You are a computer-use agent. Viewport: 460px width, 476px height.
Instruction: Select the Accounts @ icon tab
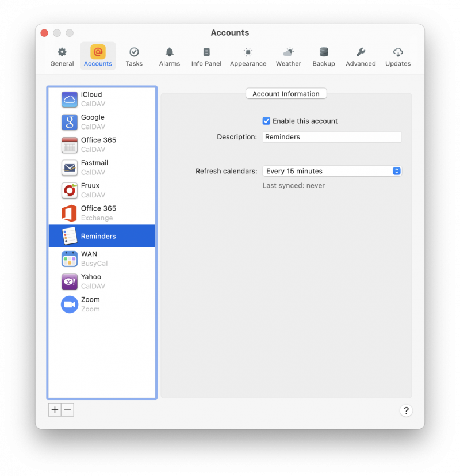pyautogui.click(x=98, y=52)
